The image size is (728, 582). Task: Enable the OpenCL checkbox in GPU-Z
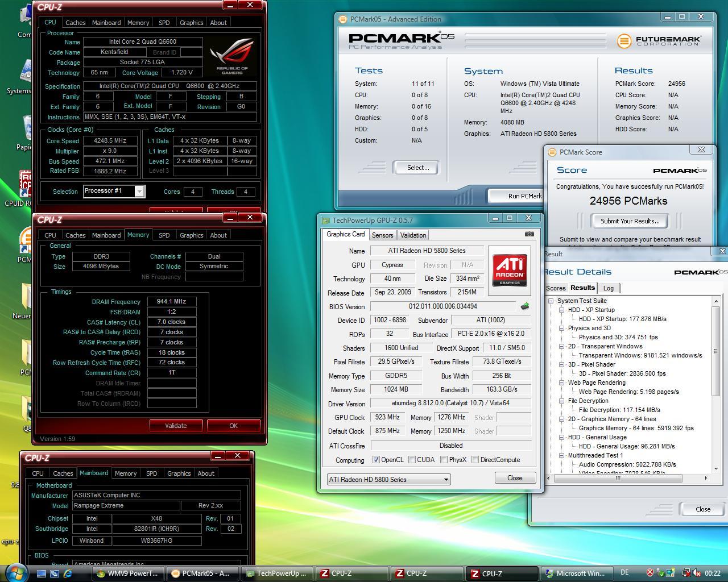tap(376, 460)
